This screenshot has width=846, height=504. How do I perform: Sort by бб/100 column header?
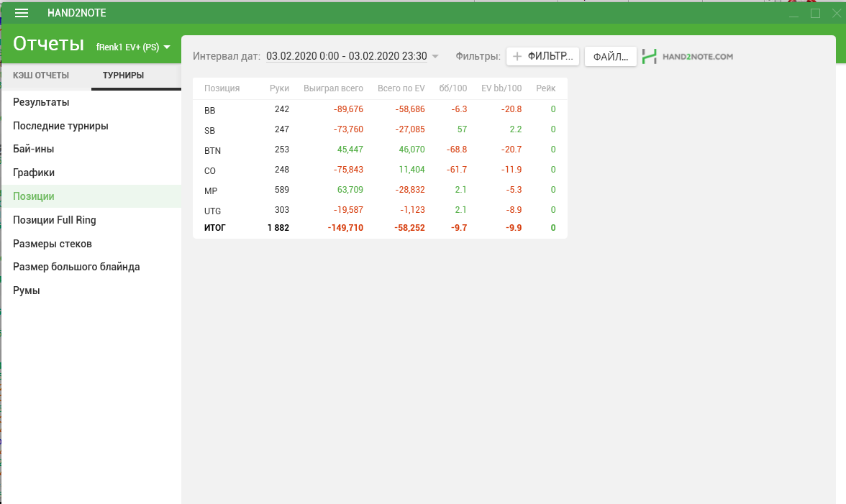point(452,88)
